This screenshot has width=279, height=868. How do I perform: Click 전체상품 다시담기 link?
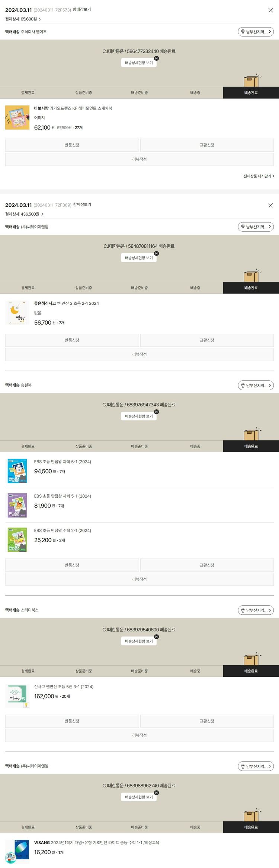(x=259, y=176)
